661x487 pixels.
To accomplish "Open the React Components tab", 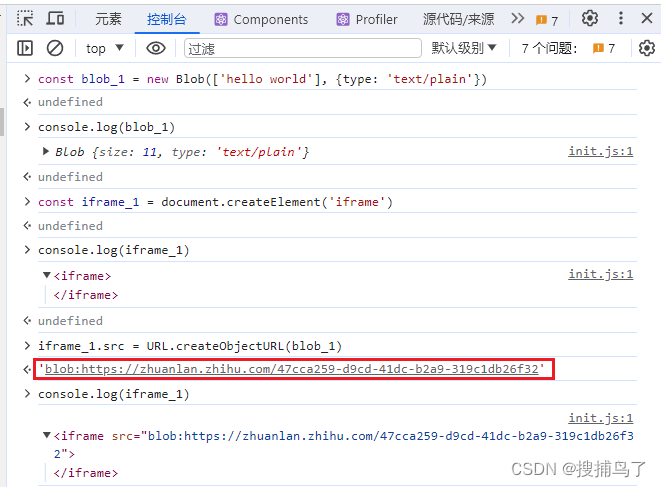I will pyautogui.click(x=261, y=19).
